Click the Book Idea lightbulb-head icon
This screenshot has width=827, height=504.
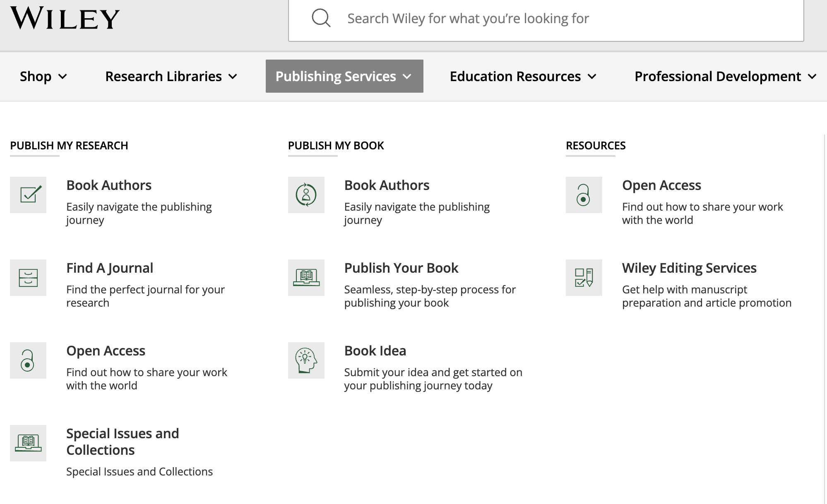[x=306, y=360]
